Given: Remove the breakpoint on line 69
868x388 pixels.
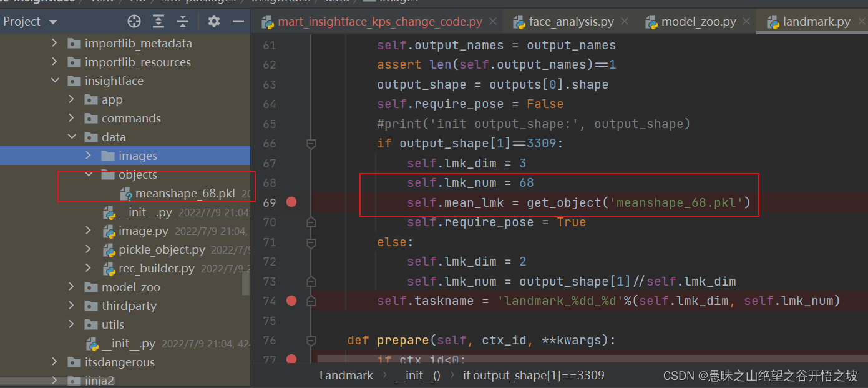Looking at the screenshot, I should pyautogui.click(x=291, y=202).
